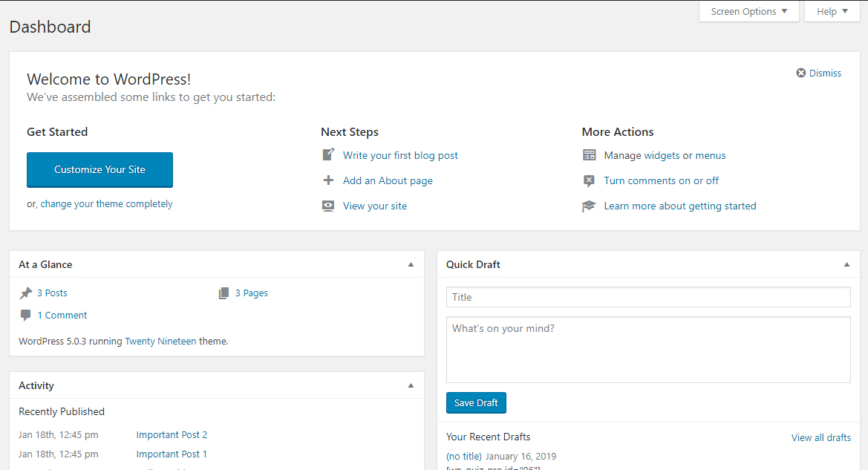
Task: Click the graduation cap icon for getting started
Action: pos(590,206)
